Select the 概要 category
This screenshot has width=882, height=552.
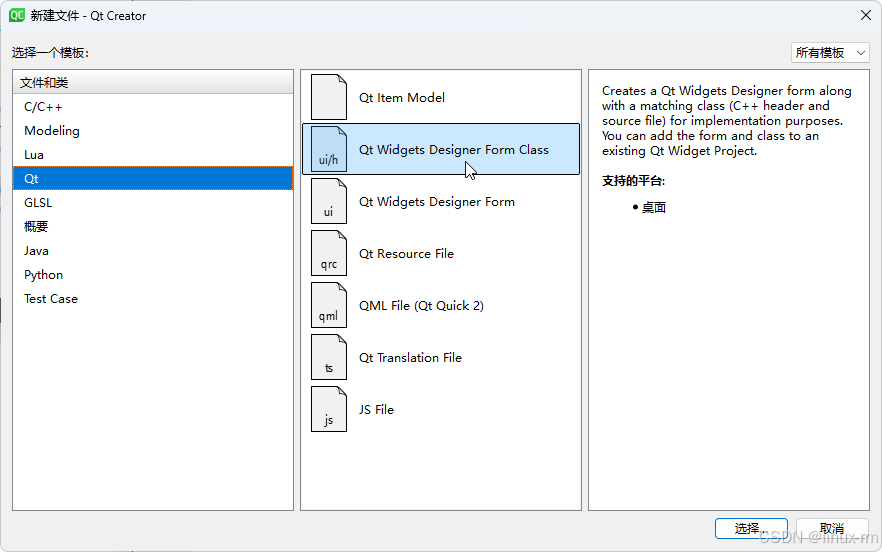tap(153, 227)
